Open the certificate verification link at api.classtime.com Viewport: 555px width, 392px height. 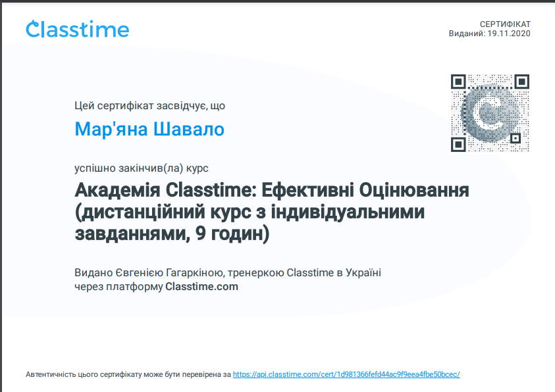pyautogui.click(x=346, y=374)
